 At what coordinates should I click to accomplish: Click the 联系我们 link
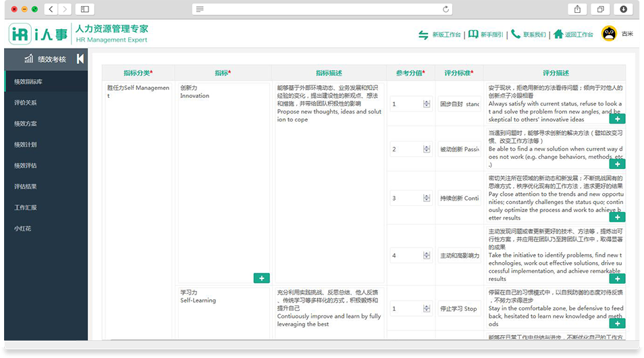[x=535, y=34]
